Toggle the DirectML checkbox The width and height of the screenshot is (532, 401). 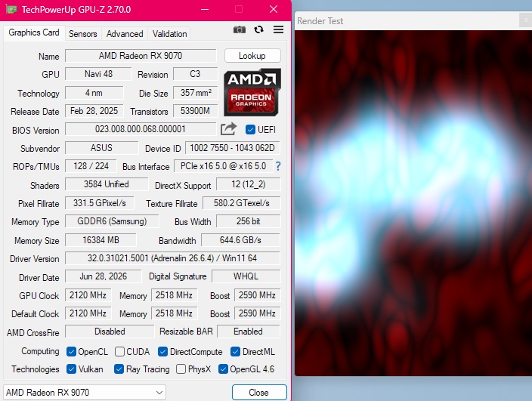[235, 351]
